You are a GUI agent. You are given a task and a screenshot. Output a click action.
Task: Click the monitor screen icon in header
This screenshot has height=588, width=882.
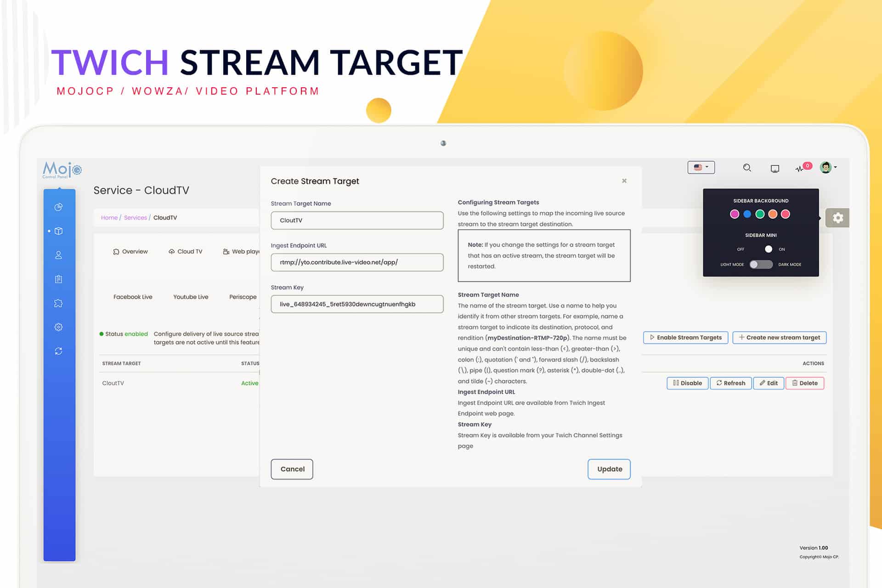click(775, 169)
